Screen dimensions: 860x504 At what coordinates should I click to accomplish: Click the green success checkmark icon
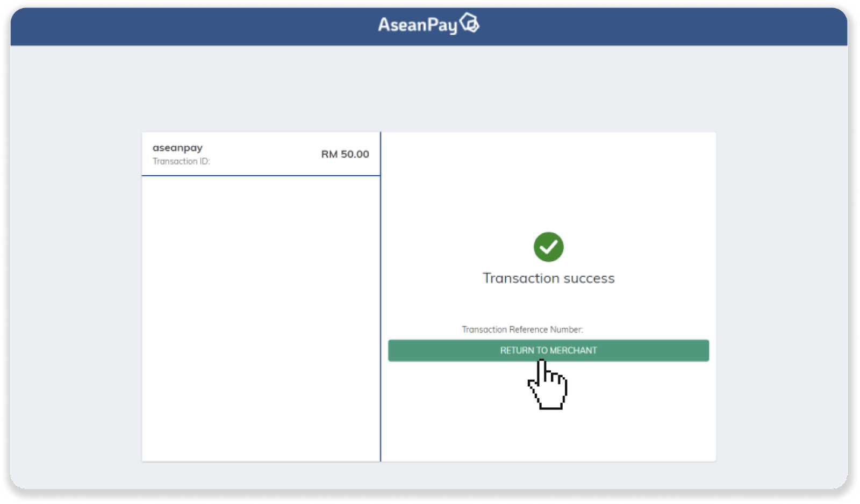(x=548, y=247)
